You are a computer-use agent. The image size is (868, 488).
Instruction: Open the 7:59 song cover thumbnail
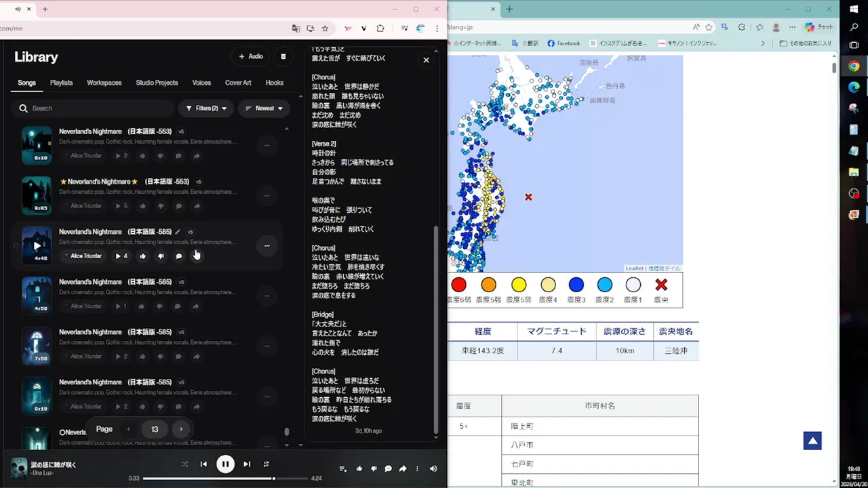point(36,346)
